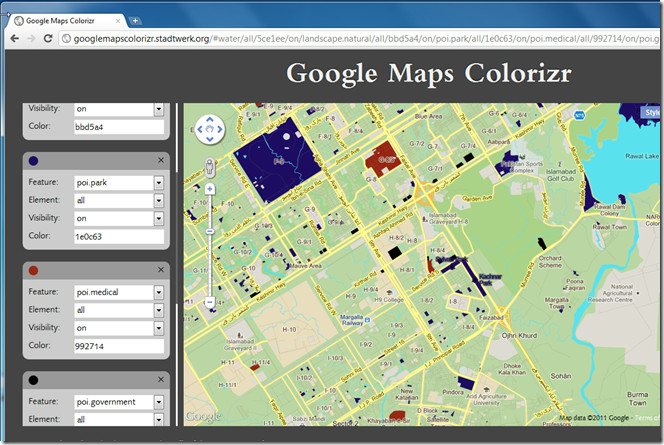Close the Google Maps Colorizr tab
664x445 pixels.
tap(118, 21)
